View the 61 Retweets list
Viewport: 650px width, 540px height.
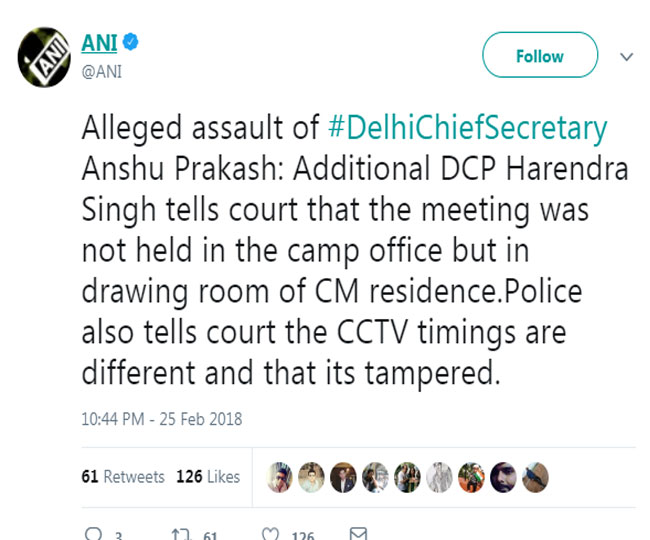pos(123,477)
